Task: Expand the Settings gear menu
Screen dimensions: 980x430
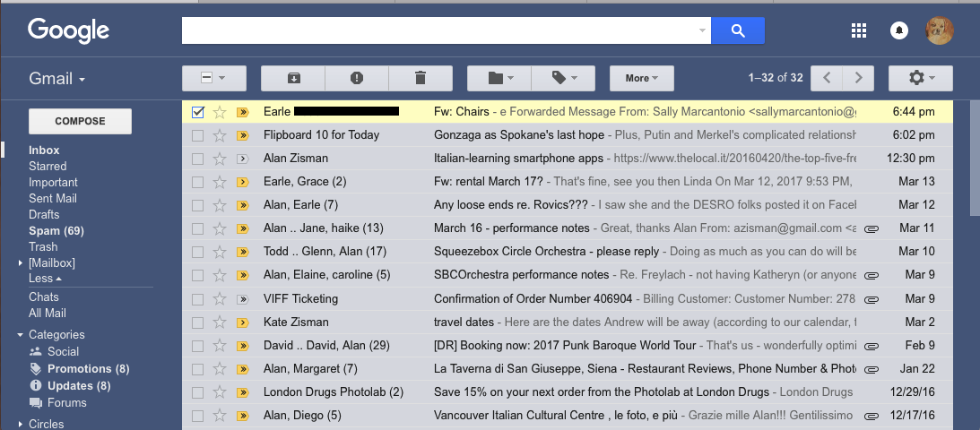Action: (x=921, y=78)
